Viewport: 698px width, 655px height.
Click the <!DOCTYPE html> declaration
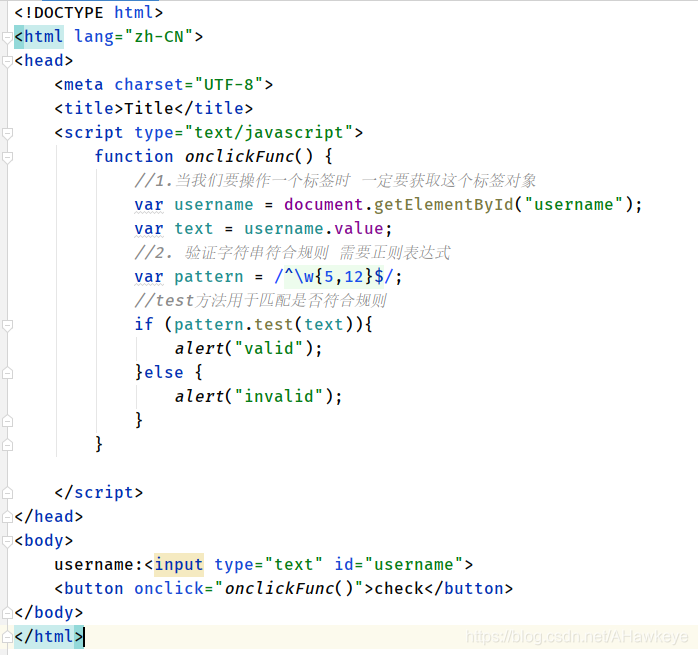tap(89, 12)
